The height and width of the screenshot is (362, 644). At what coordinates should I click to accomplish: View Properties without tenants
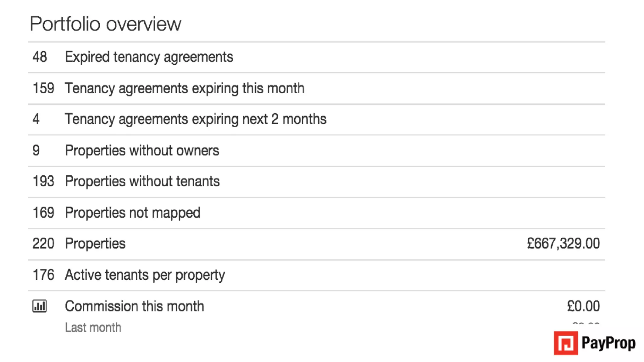(x=316, y=182)
